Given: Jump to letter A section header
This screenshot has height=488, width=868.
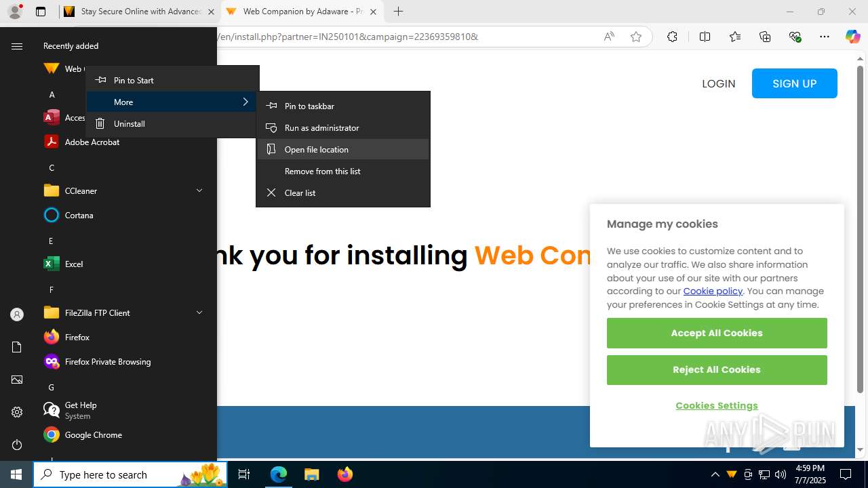Looking at the screenshot, I should pos(52,94).
